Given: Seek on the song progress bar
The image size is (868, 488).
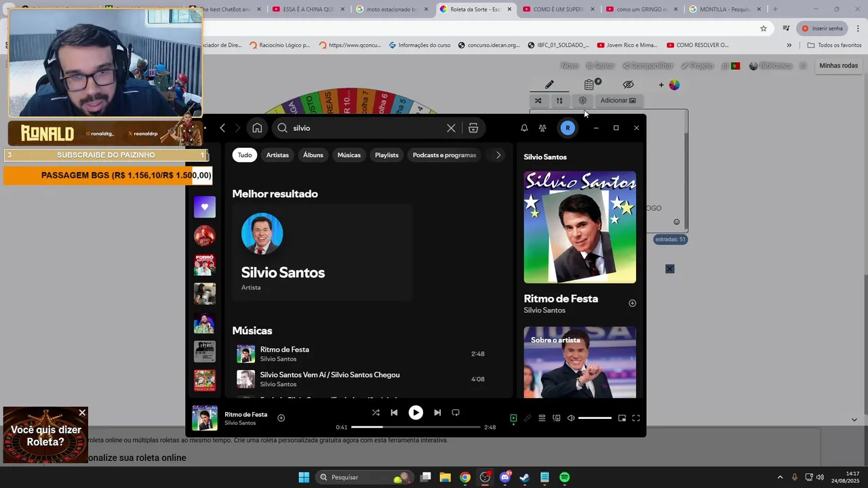Looking at the screenshot, I should (x=416, y=427).
